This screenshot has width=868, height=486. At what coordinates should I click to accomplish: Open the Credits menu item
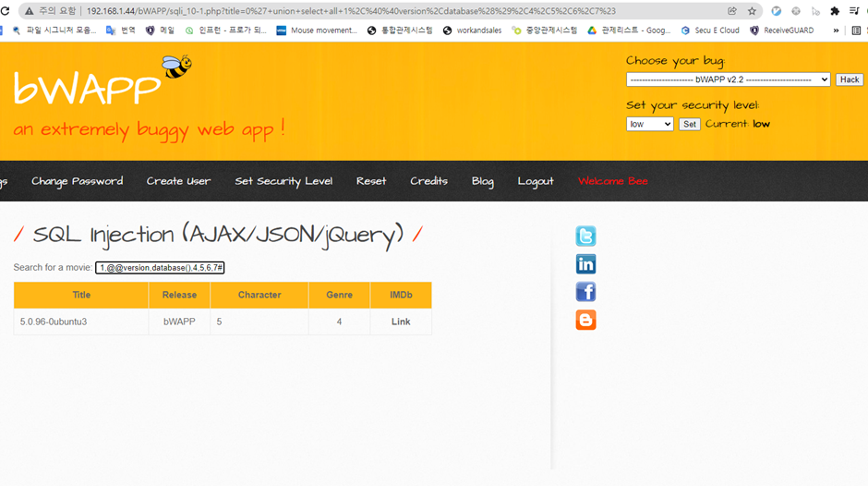428,181
